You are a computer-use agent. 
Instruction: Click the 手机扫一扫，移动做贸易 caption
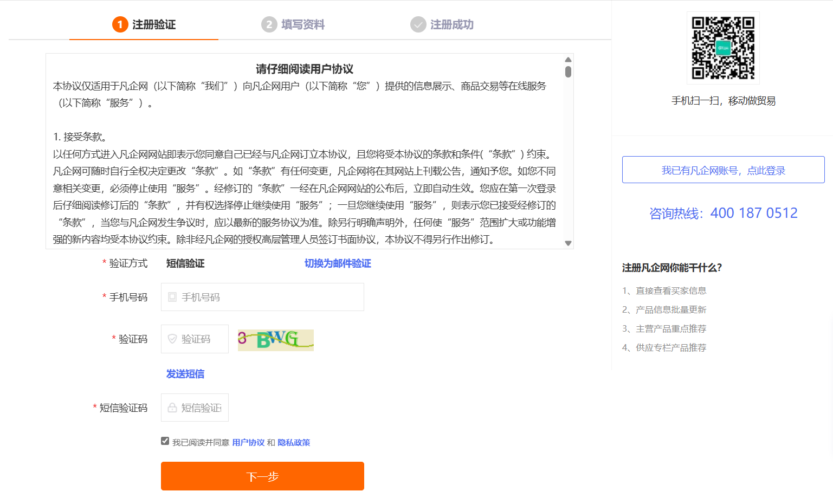(x=723, y=101)
